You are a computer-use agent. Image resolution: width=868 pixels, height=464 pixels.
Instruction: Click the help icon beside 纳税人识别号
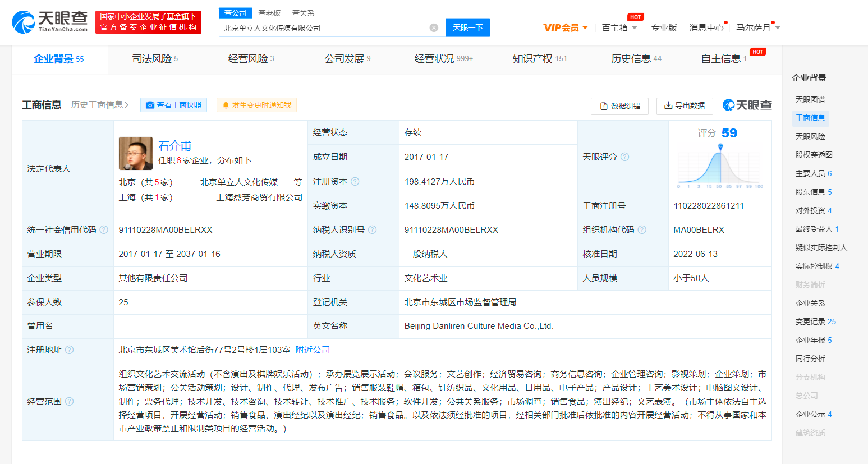(x=372, y=229)
